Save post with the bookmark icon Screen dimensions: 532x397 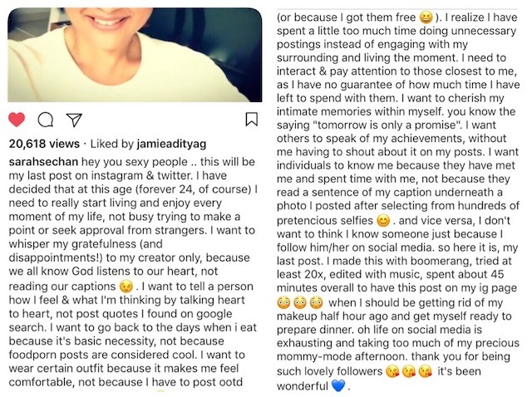(252, 120)
